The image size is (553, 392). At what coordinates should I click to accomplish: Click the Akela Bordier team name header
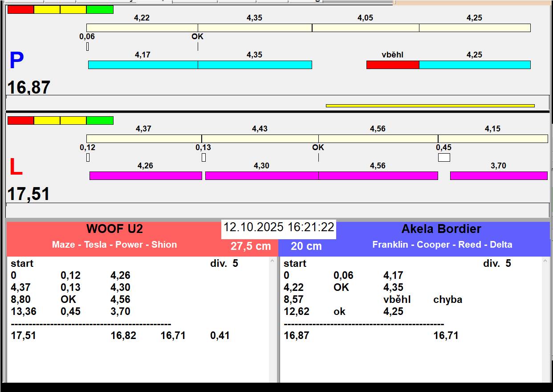pyautogui.click(x=441, y=229)
